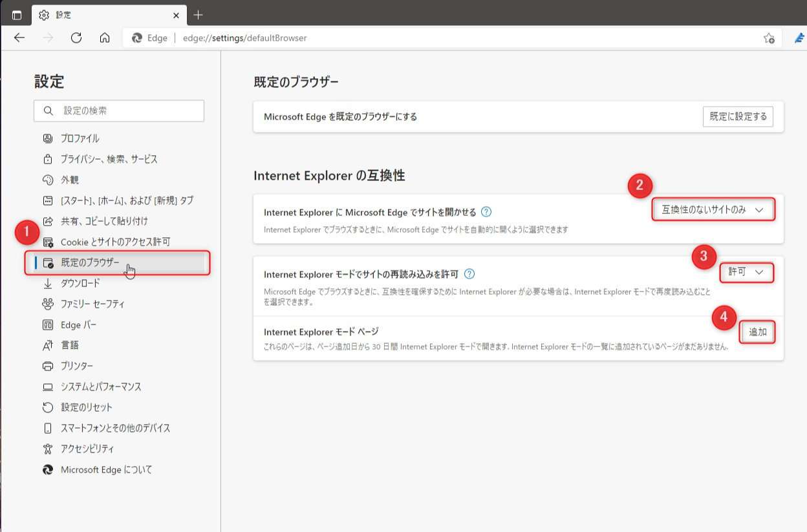The image size is (807, 532).
Task: Click Microsoft Edge を既定のブラウザーにする text
Action: click(x=340, y=117)
